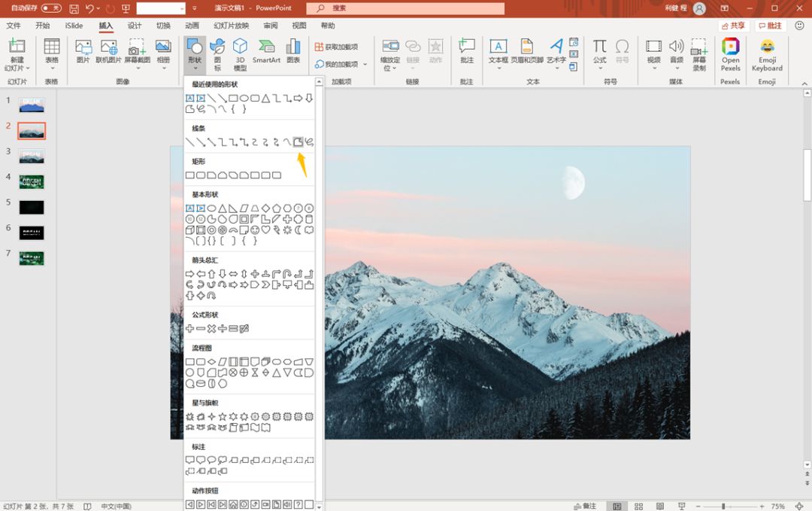Viewport: 812px width, 511px height.
Task: Click the 获取加载项 button
Action: [x=336, y=47]
